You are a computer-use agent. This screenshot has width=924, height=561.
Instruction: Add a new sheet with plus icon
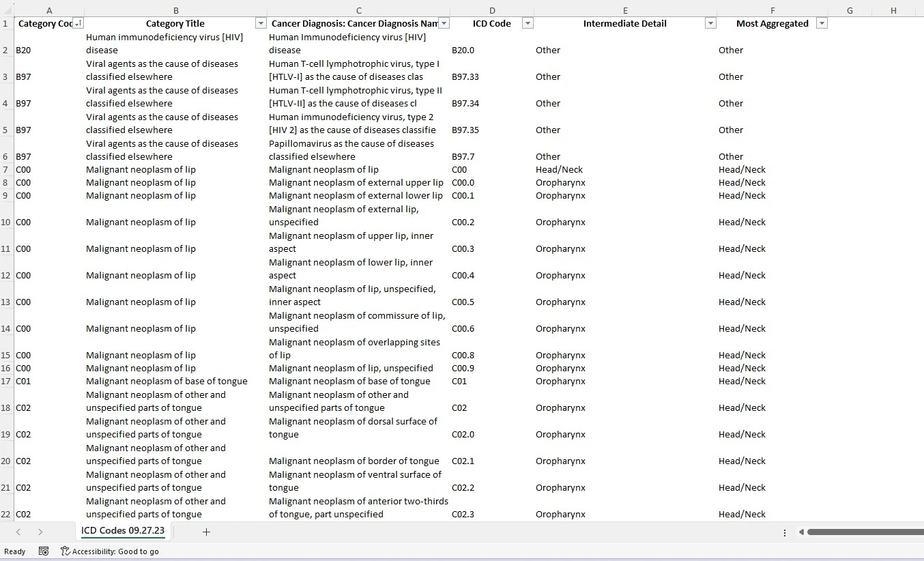[206, 532]
